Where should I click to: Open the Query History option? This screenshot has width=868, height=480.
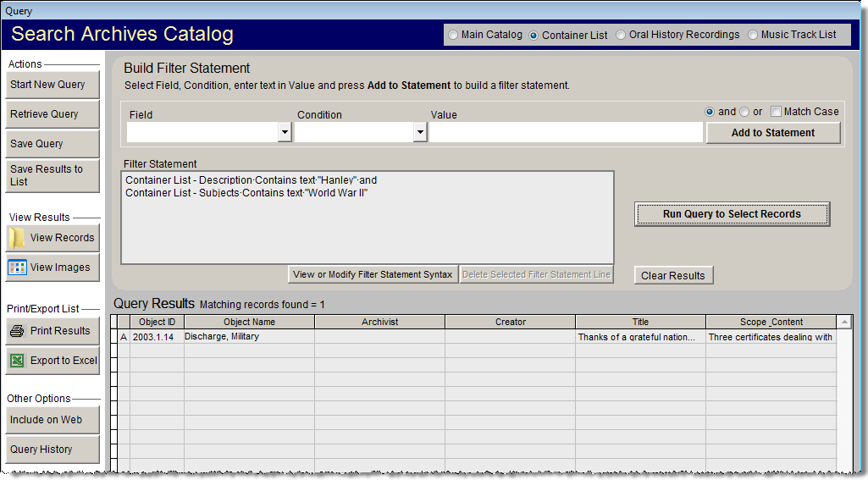tap(53, 450)
